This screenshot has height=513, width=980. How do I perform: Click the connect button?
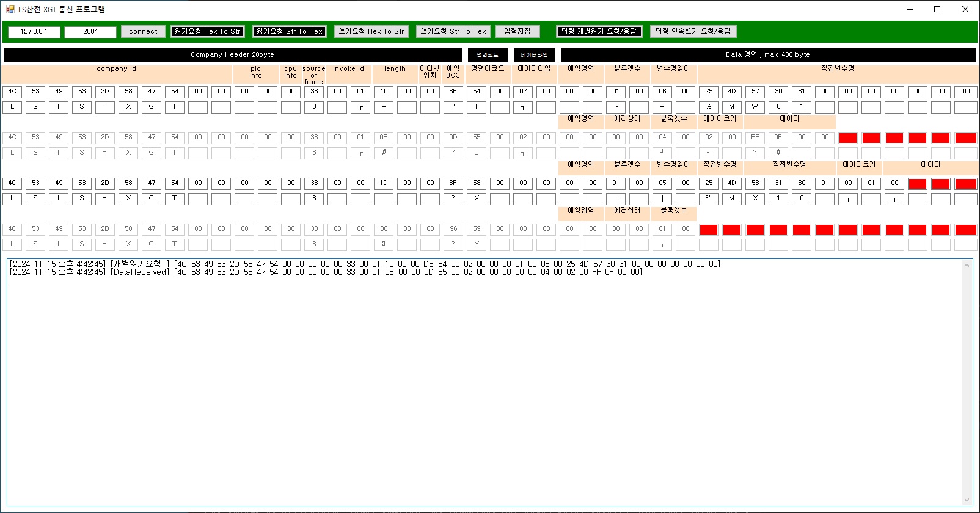tap(143, 31)
